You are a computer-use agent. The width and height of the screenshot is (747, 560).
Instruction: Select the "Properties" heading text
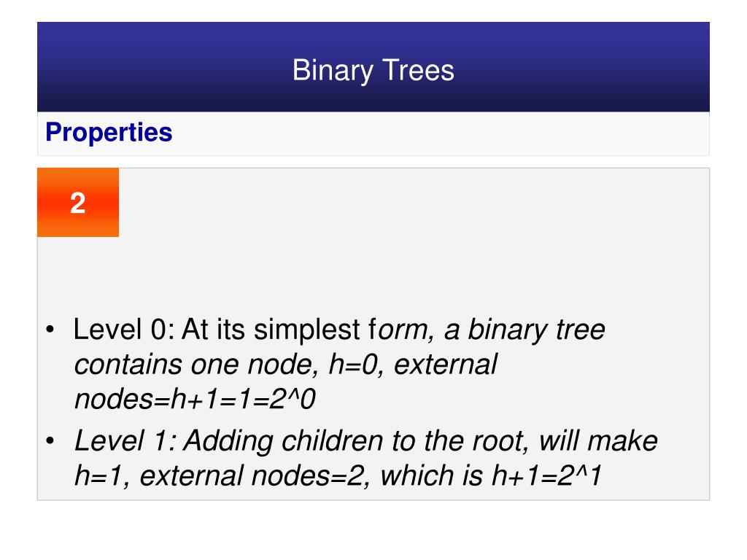[109, 133]
